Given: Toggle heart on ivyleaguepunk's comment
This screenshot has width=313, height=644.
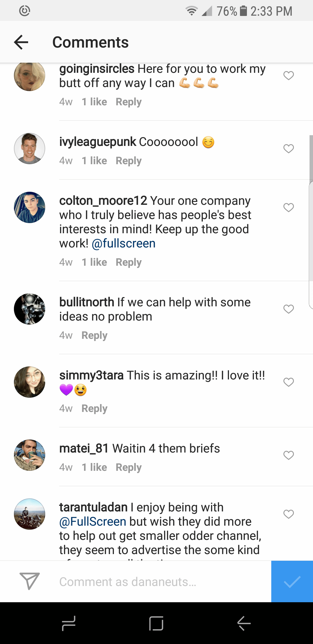Looking at the screenshot, I should (289, 149).
